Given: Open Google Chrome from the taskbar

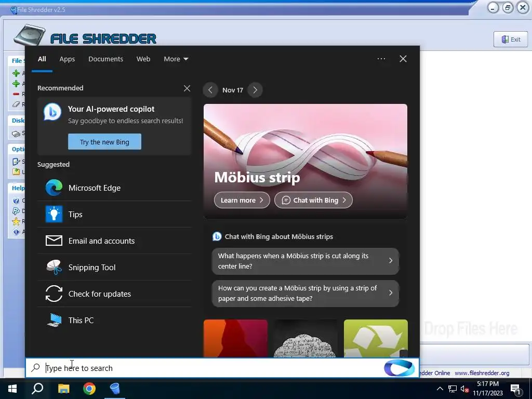Looking at the screenshot, I should [x=89, y=389].
